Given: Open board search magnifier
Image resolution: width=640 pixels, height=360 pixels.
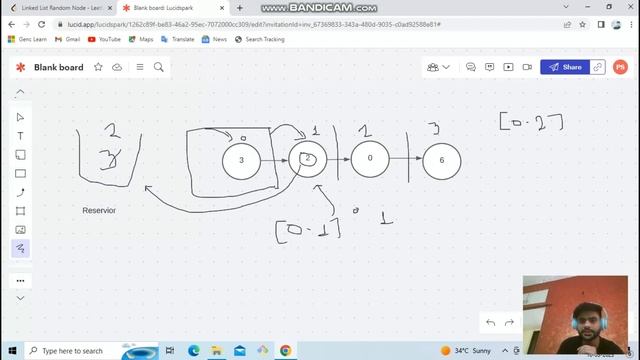Looking at the screenshot, I should coord(159,67).
